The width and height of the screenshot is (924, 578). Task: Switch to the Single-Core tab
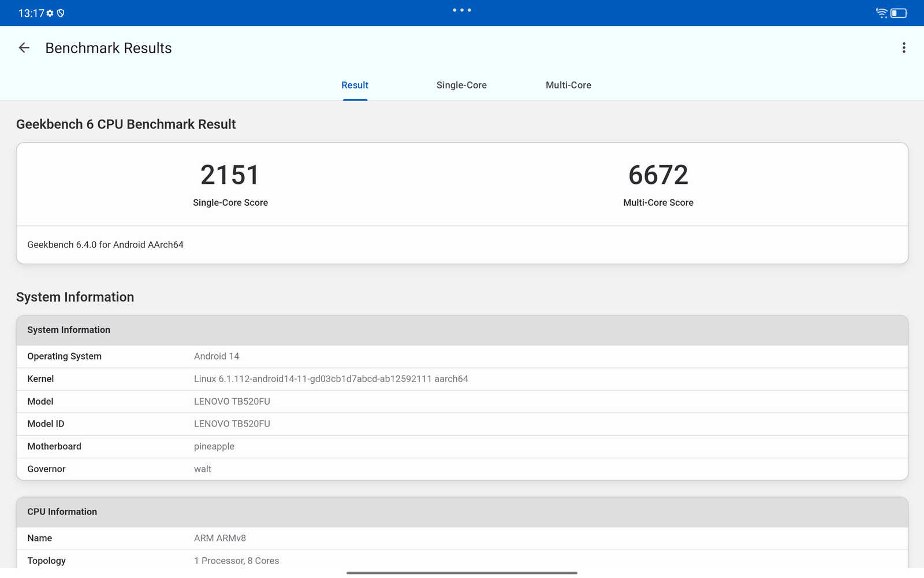461,85
